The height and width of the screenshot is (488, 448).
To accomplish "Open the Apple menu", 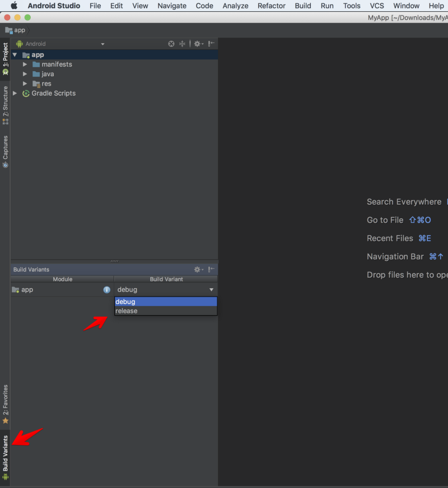I will click(x=14, y=6).
